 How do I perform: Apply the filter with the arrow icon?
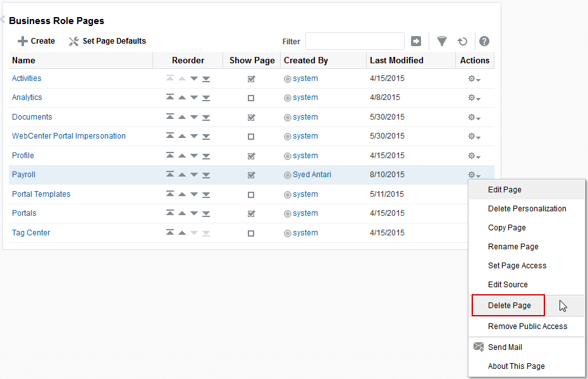click(416, 40)
